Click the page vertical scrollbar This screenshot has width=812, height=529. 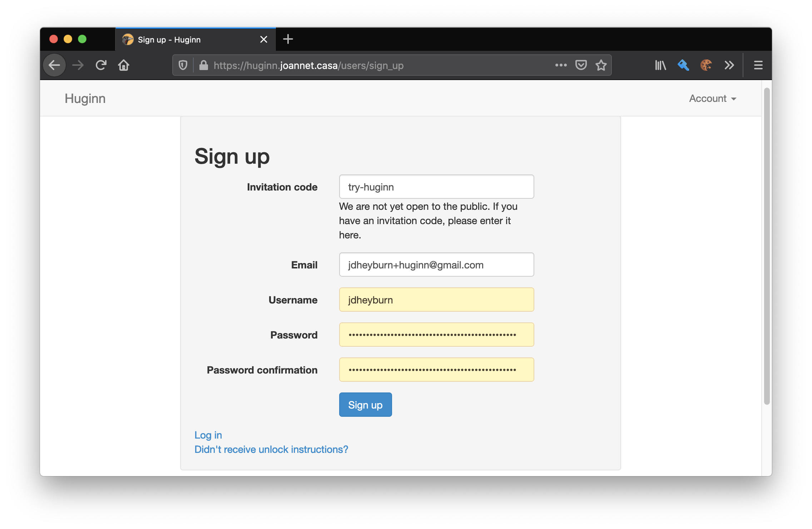[767, 246]
